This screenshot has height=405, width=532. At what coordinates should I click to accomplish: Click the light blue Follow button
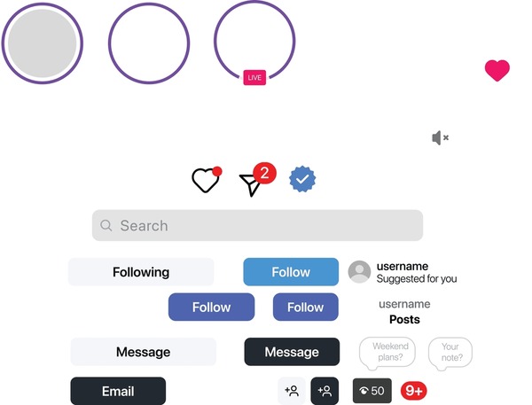(x=291, y=272)
